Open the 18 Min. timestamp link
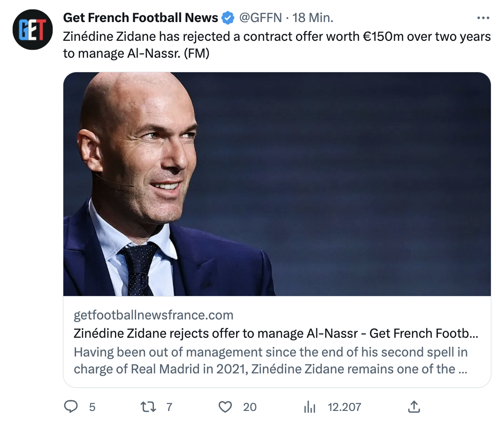Image resolution: width=504 pixels, height=425 pixels. (x=313, y=18)
